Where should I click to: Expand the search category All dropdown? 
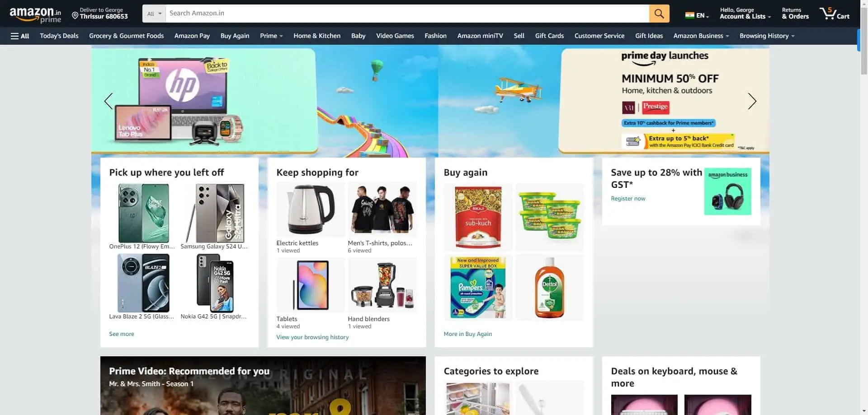tap(154, 14)
